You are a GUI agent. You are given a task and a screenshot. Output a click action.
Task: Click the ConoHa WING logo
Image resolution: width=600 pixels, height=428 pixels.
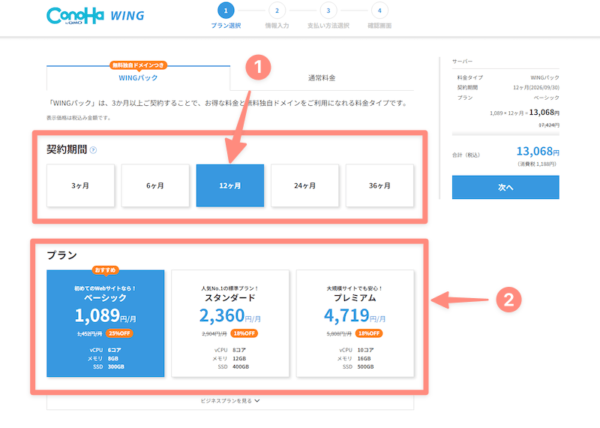point(88,17)
